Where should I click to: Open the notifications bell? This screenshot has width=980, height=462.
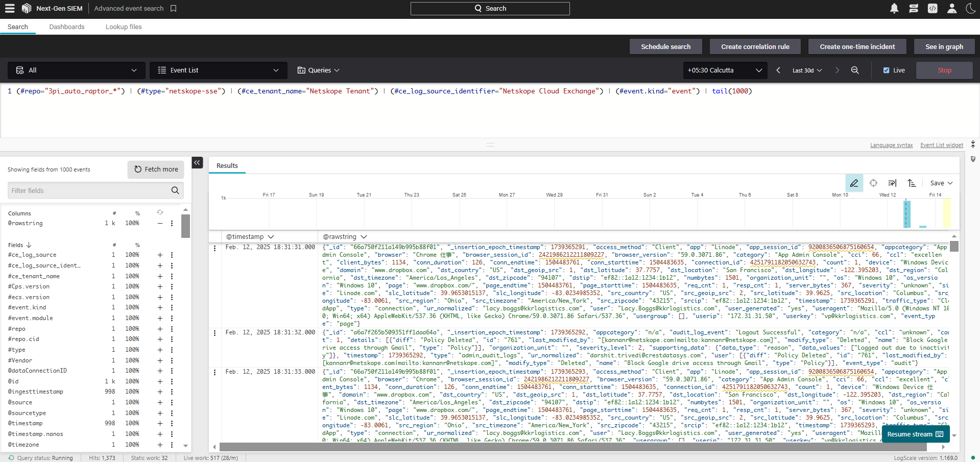[894, 8]
